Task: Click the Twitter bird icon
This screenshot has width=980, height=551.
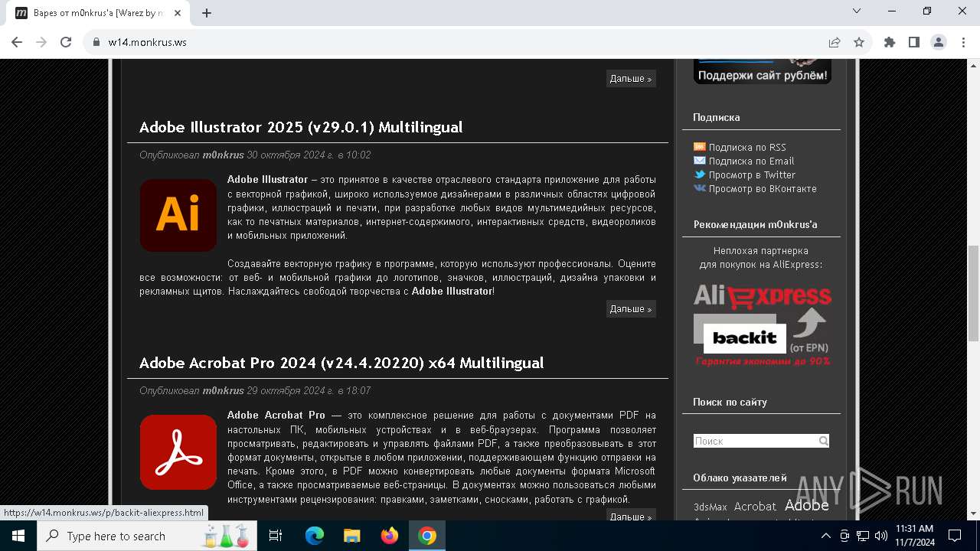Action: 699,174
